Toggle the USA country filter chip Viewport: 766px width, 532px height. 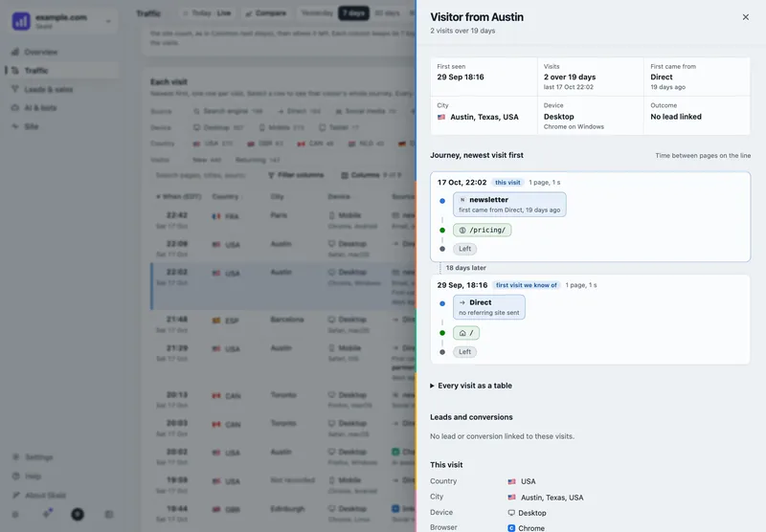(213, 144)
